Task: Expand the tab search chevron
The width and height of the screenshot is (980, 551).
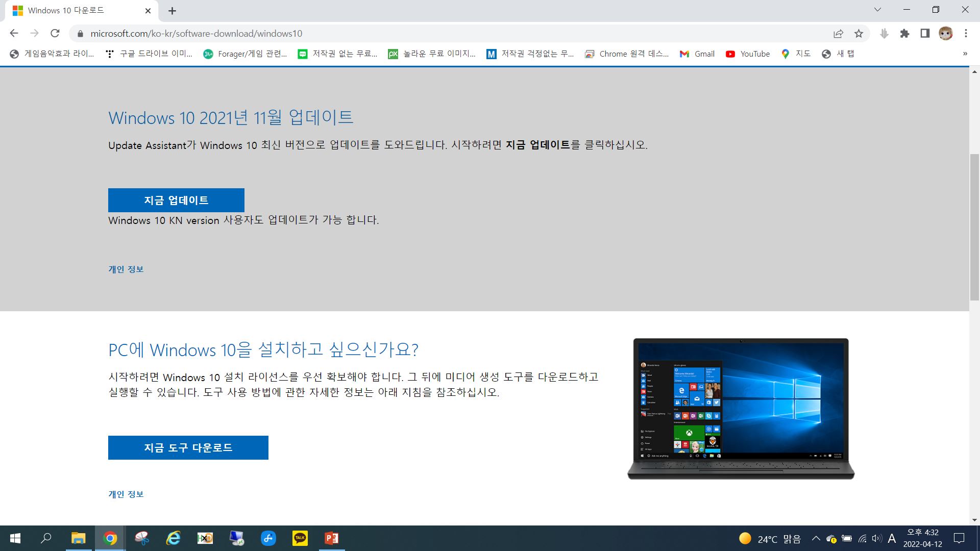Action: 877,10
